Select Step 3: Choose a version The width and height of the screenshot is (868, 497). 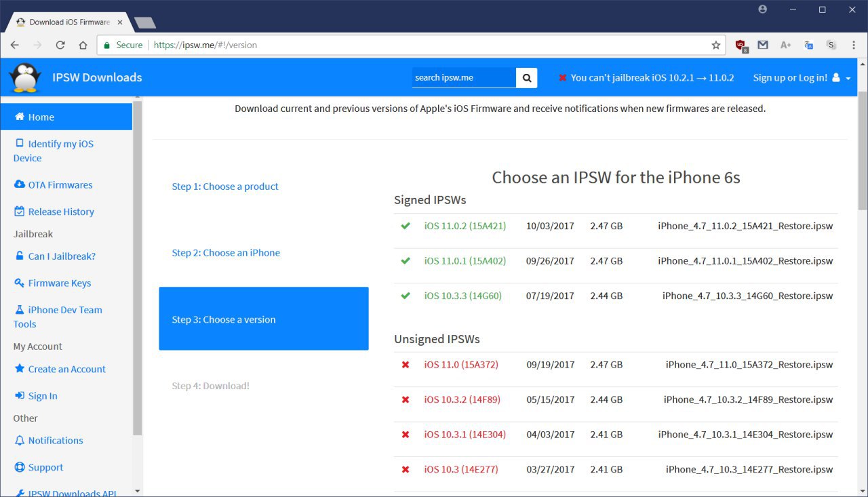click(x=264, y=319)
